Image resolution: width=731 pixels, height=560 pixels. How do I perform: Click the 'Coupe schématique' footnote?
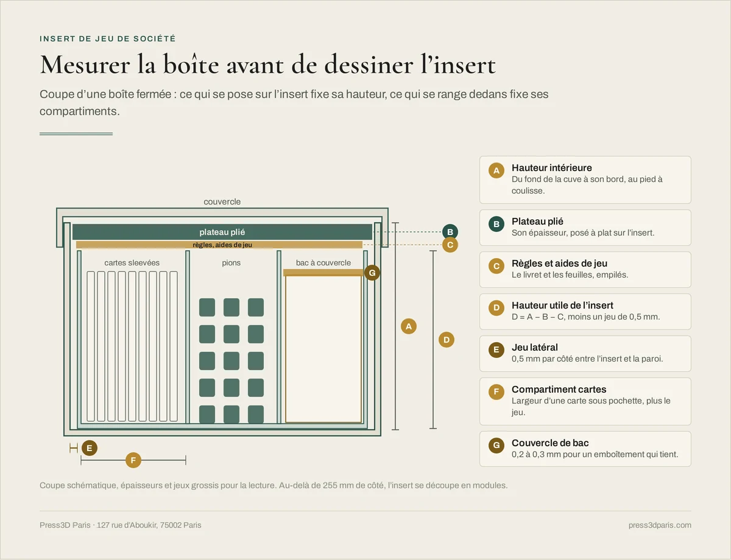pos(274,486)
